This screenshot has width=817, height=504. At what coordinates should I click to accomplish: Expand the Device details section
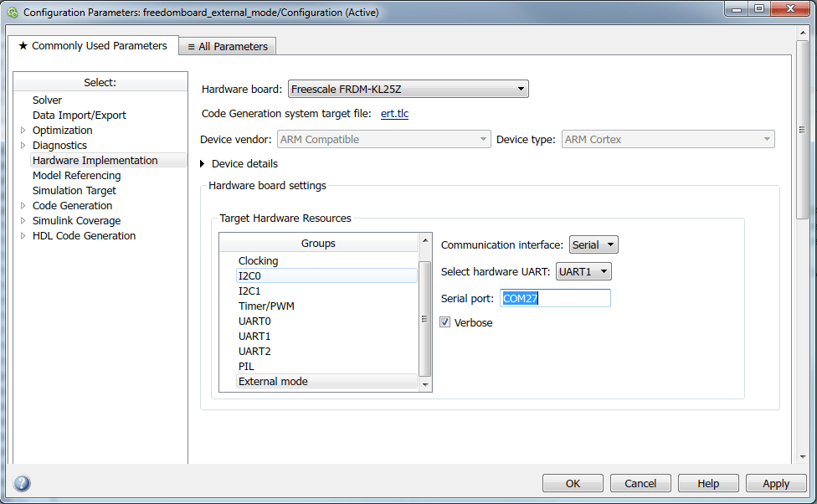tap(202, 164)
